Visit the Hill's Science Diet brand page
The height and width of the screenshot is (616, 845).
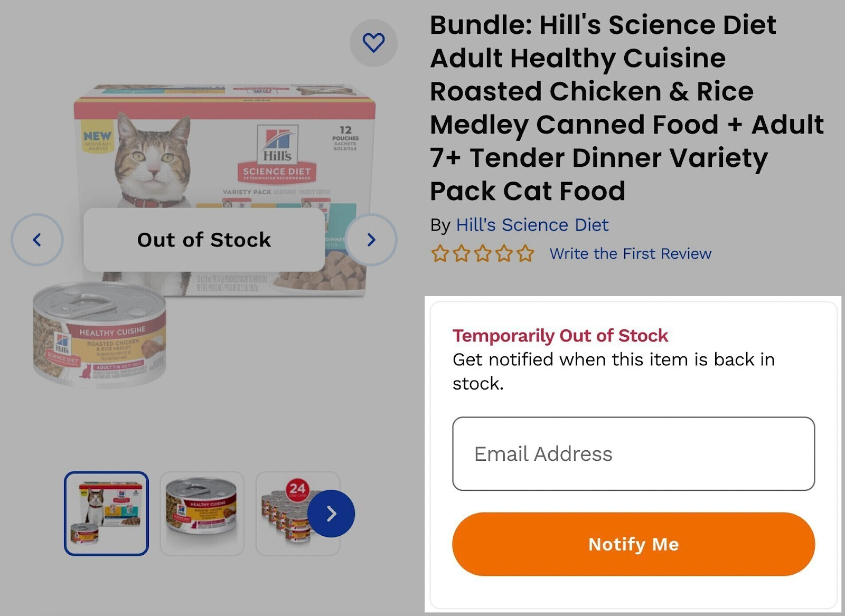click(x=532, y=225)
